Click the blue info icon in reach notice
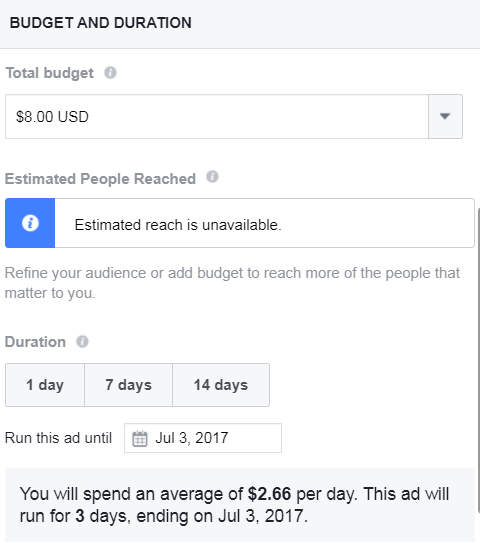 pyautogui.click(x=30, y=223)
